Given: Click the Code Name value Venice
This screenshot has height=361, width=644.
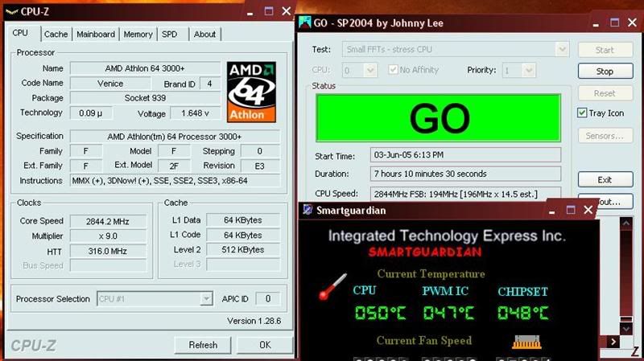Looking at the screenshot, I should (110, 84).
